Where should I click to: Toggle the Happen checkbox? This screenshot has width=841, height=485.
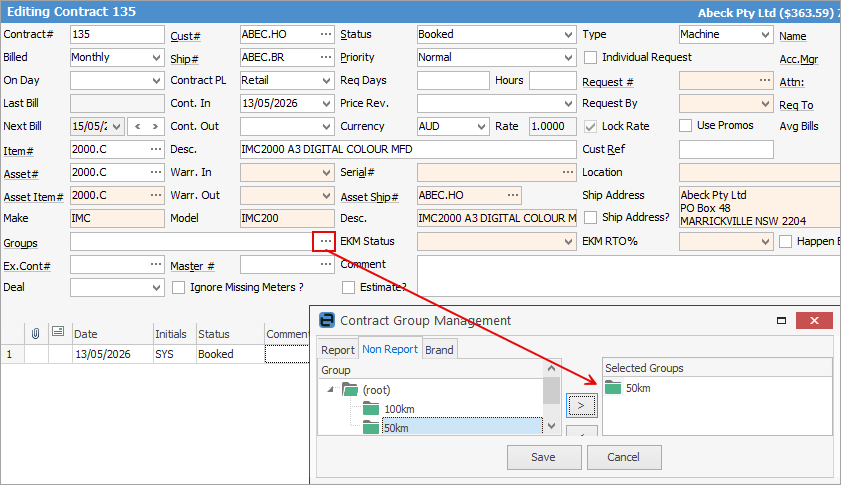click(x=785, y=241)
